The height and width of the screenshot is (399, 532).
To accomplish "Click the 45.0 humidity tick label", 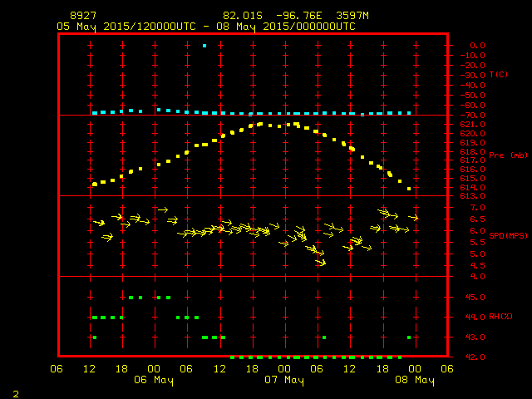I will (x=475, y=298).
